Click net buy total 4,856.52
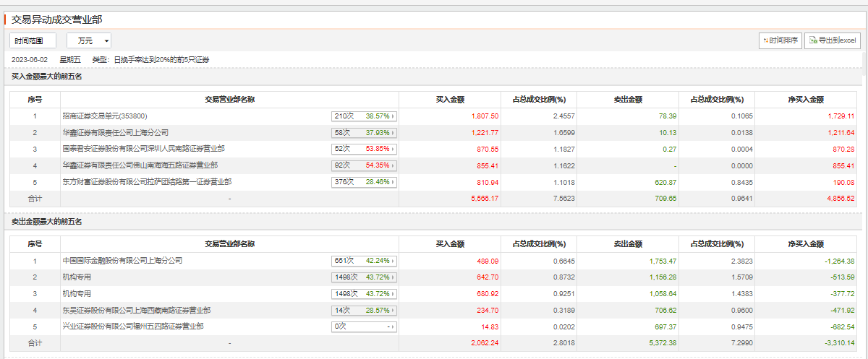Image resolution: width=868 pixels, height=359 pixels. pos(841,199)
